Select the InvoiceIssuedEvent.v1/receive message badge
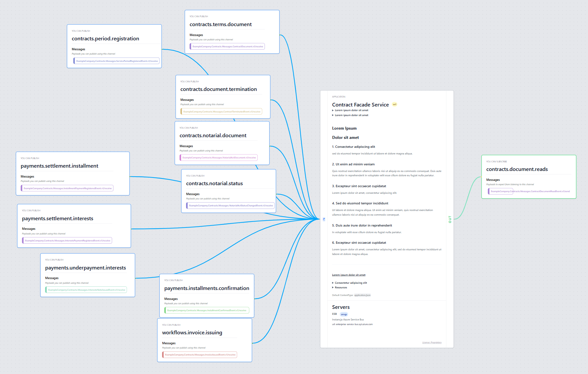 click(200, 355)
